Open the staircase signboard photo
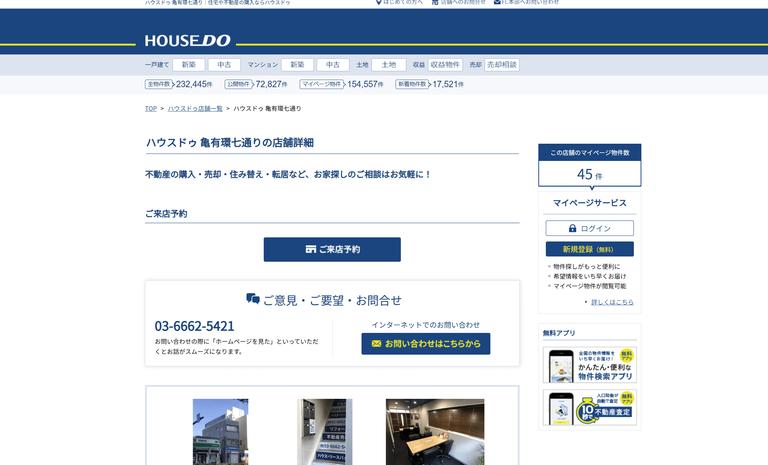 tap(325, 432)
